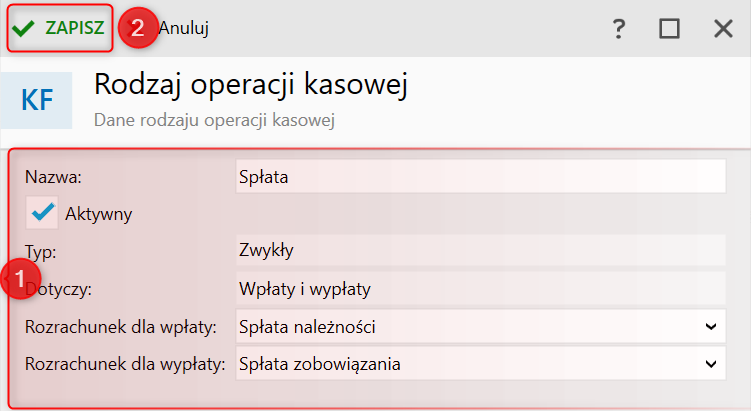
Task: Click the green checkmark save icon
Action: point(23,28)
